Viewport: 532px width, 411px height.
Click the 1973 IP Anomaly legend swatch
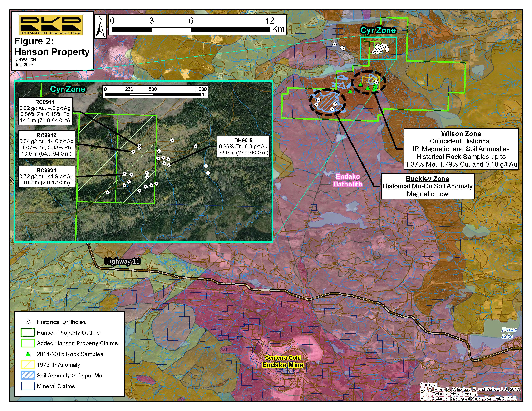click(x=28, y=364)
